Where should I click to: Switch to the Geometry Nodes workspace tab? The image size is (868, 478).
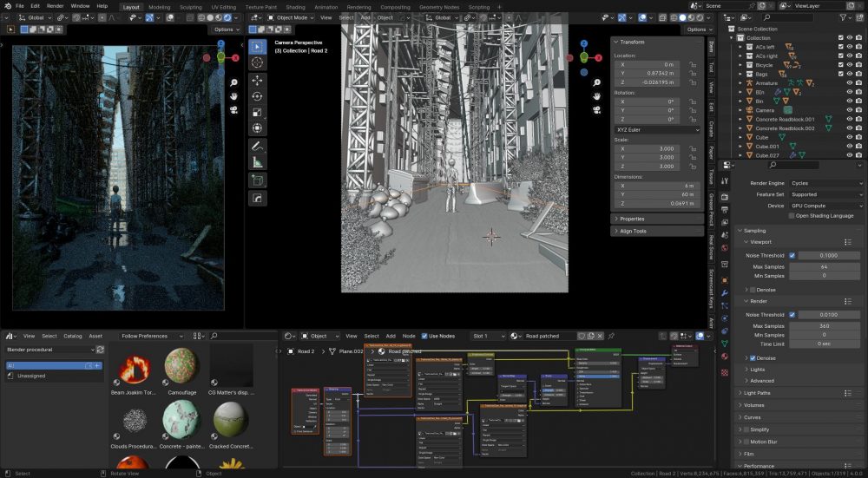coord(439,7)
